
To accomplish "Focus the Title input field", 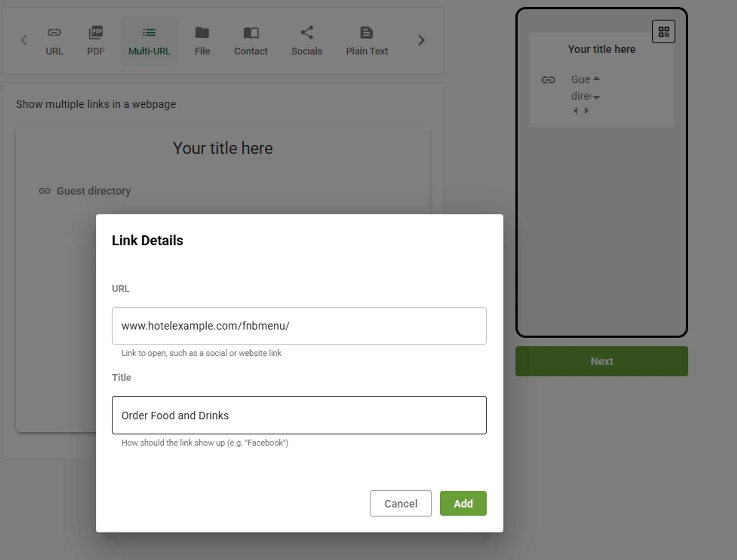I will coord(299,415).
